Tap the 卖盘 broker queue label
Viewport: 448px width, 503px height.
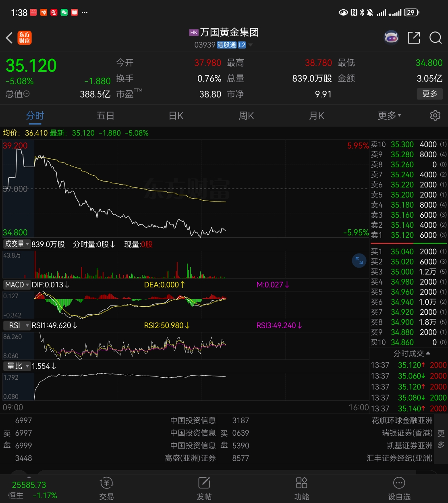7,439
